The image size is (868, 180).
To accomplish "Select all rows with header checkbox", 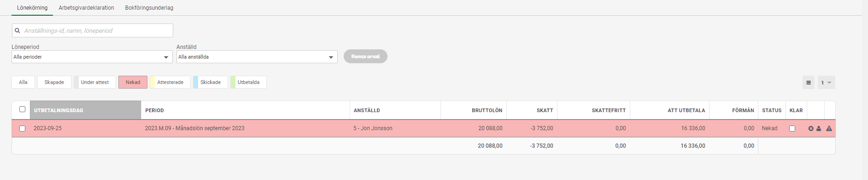I will point(22,109).
